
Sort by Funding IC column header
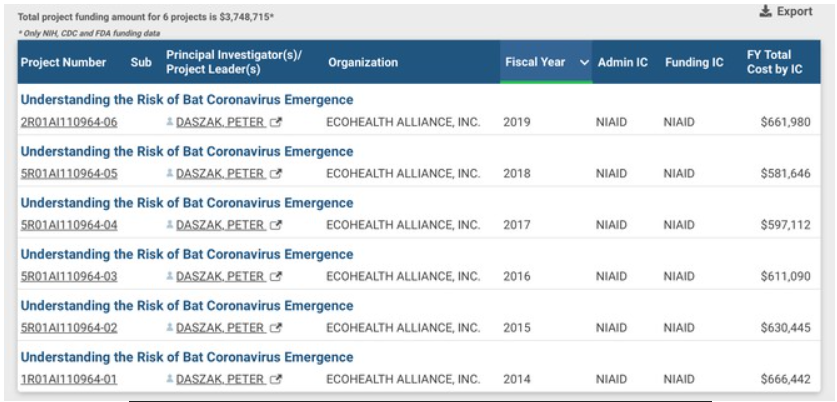(x=694, y=62)
